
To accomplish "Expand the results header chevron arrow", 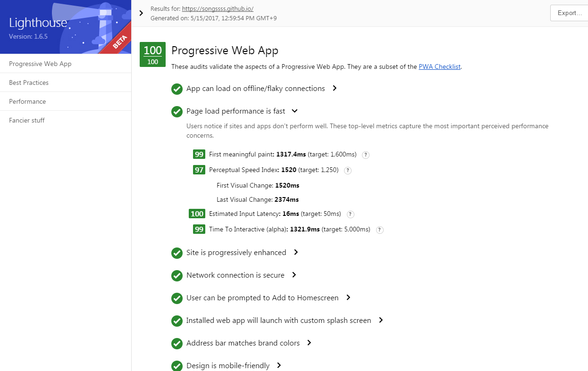I will (x=141, y=13).
